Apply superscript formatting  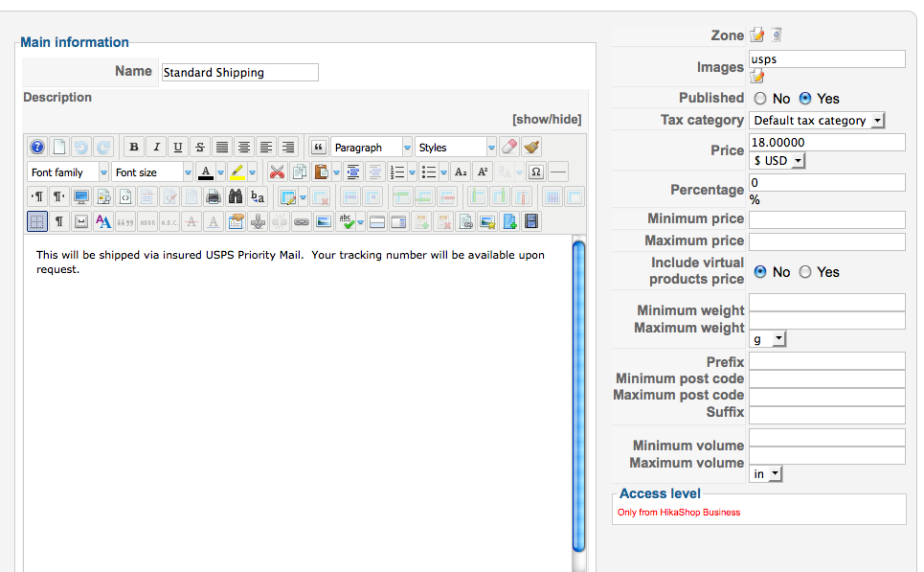[x=483, y=172]
